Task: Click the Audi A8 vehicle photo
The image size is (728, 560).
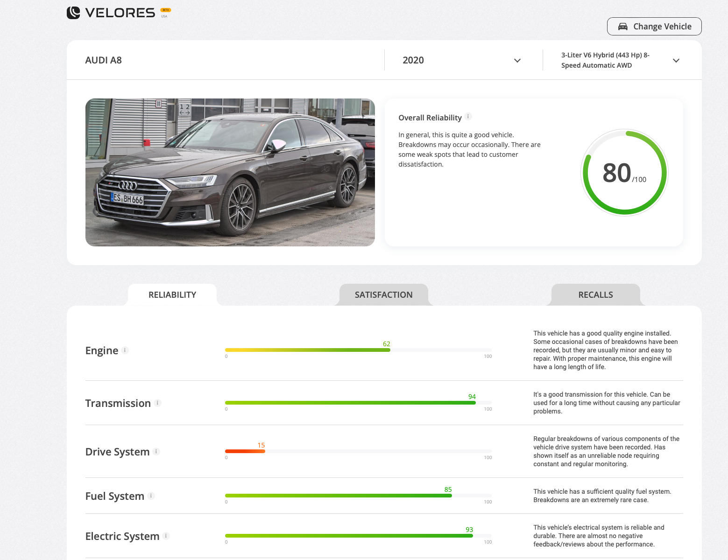Action: (230, 173)
